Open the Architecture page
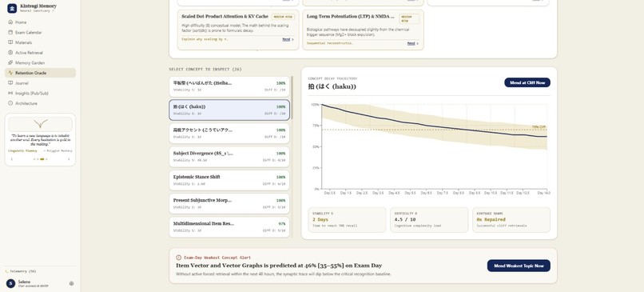 coord(40,103)
